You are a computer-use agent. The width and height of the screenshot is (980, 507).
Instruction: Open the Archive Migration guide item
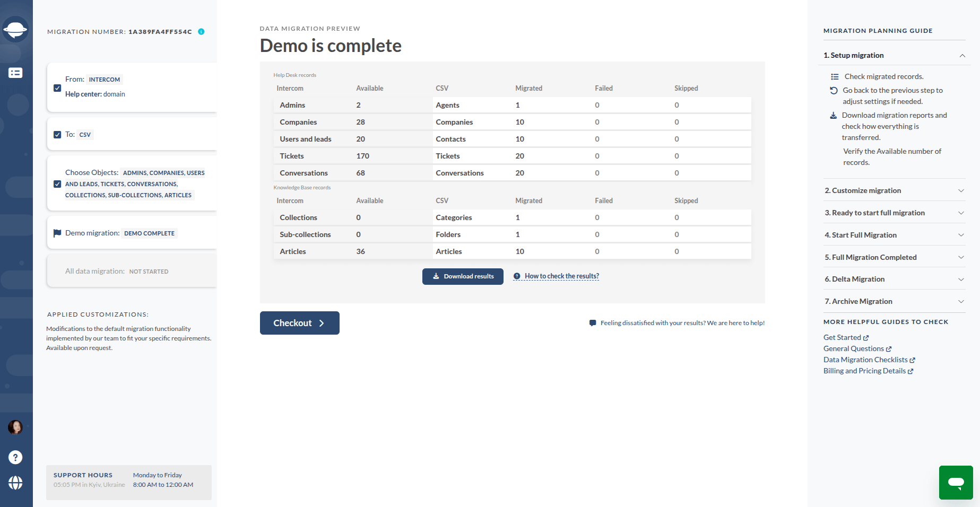pos(894,301)
